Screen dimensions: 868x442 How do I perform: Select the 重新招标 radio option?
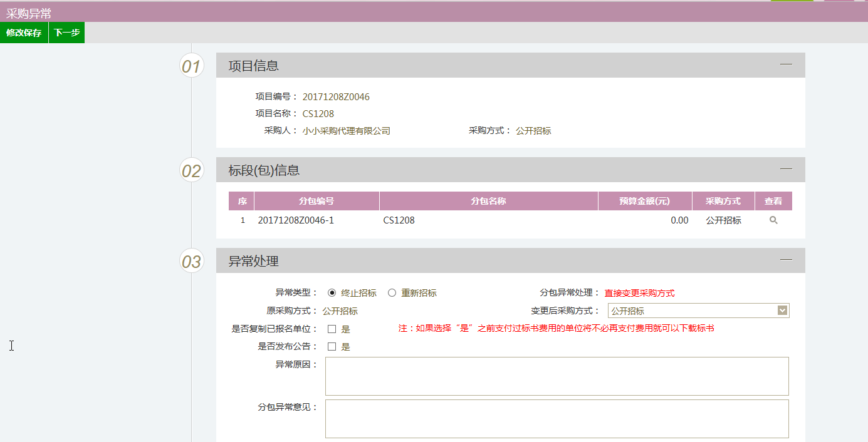392,293
